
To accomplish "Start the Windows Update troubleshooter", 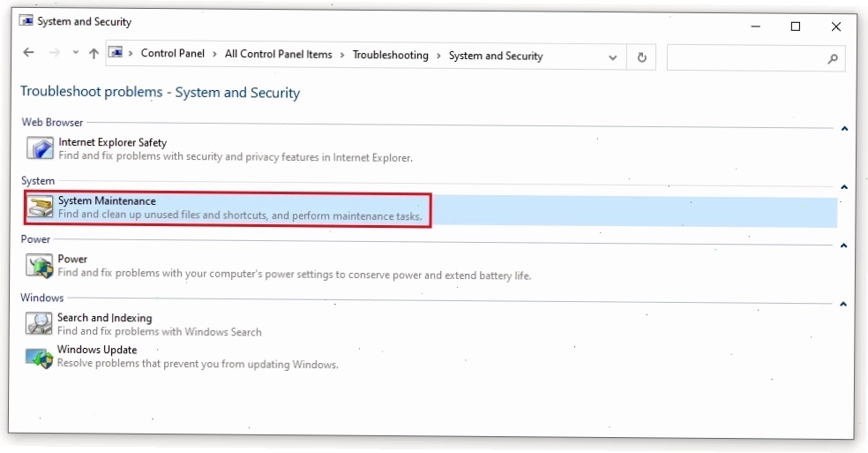I will point(97,350).
